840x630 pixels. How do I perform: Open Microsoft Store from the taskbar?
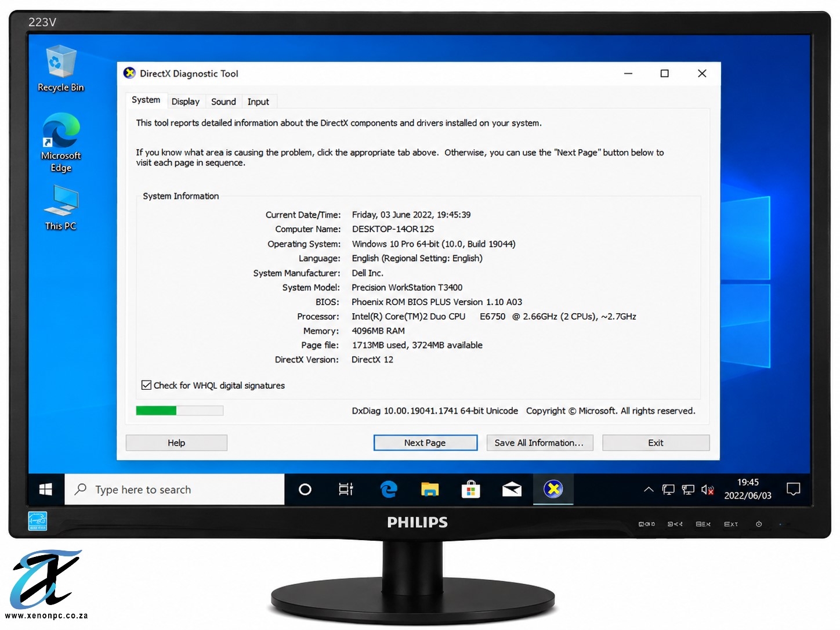(470, 490)
